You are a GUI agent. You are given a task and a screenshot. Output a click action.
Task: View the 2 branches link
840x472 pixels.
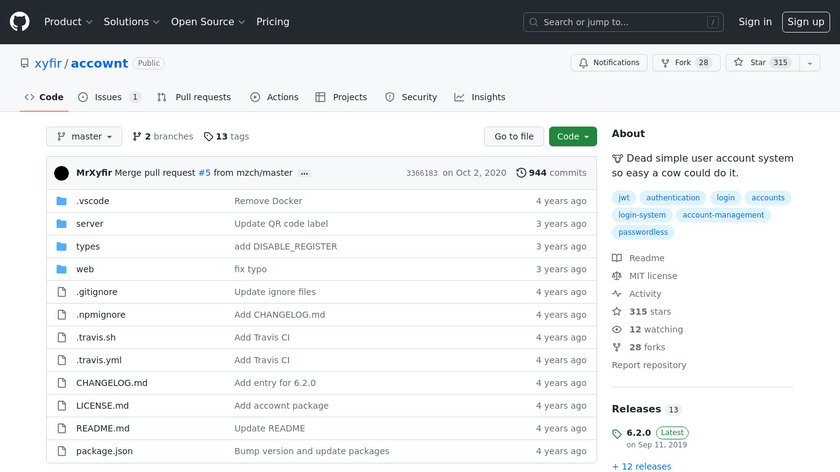[162, 137]
